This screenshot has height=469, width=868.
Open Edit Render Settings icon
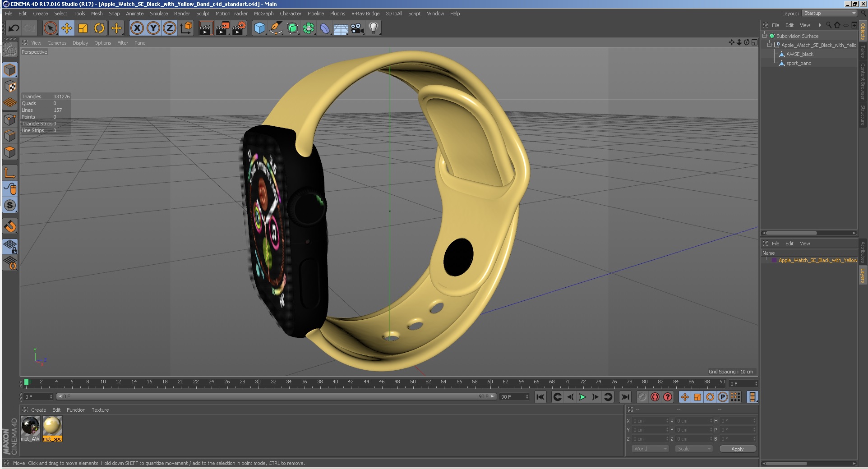coord(239,28)
